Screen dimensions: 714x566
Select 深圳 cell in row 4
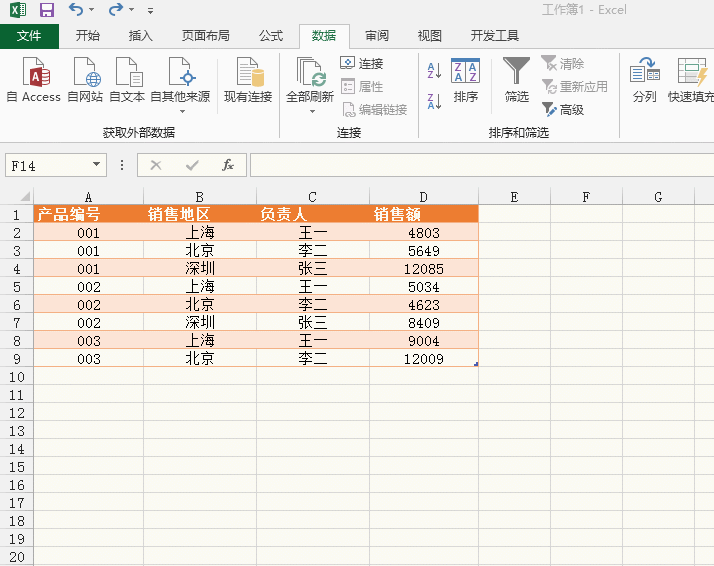(200, 269)
